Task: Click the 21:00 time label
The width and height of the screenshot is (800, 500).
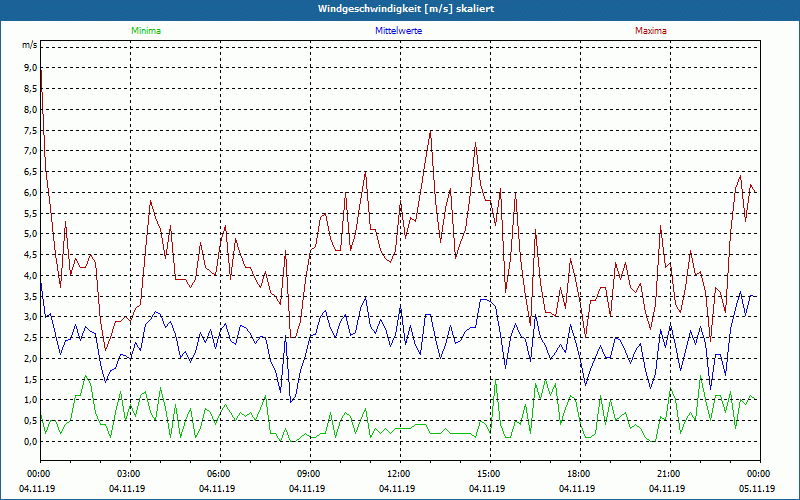Action: [x=669, y=474]
